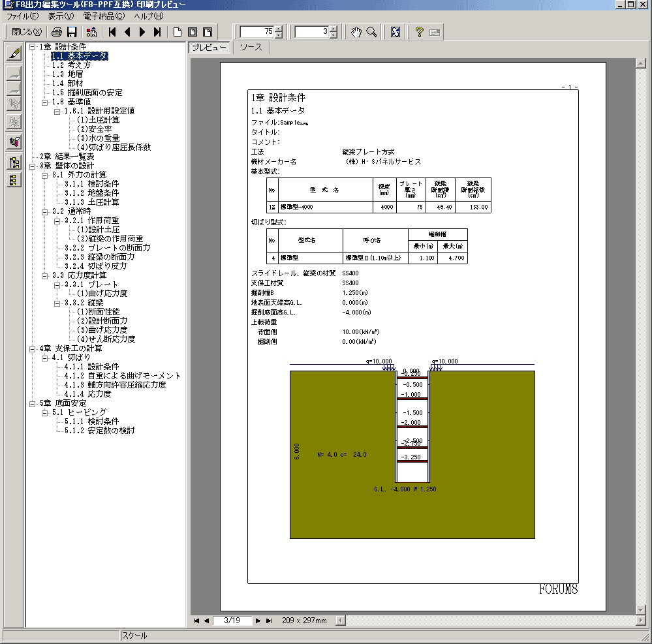Select tree item 3.2.2 プレートの断面力
Viewport: 652px width, 644px height.
coord(107,248)
